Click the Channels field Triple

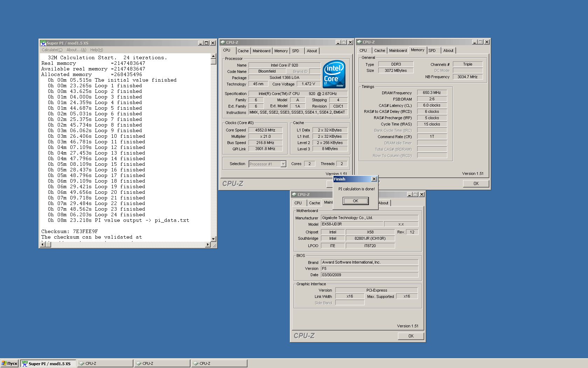(x=468, y=64)
